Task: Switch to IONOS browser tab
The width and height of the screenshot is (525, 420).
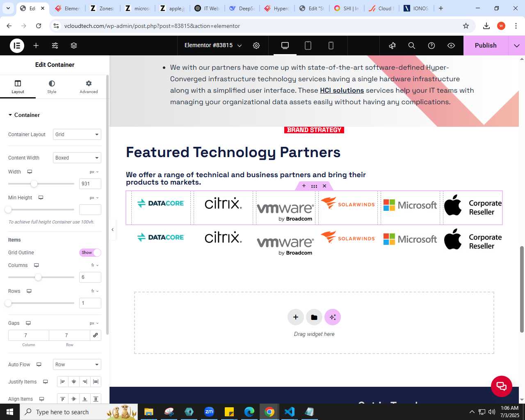Action: tap(416, 8)
